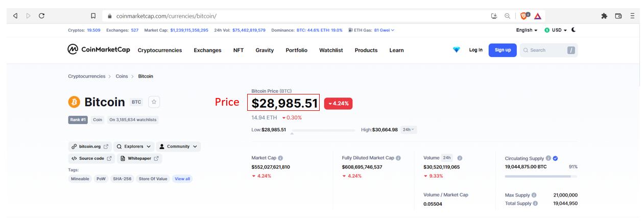The image size is (644, 221).
Task: Open the Brave Rewards triangle icon
Action: (x=538, y=16)
